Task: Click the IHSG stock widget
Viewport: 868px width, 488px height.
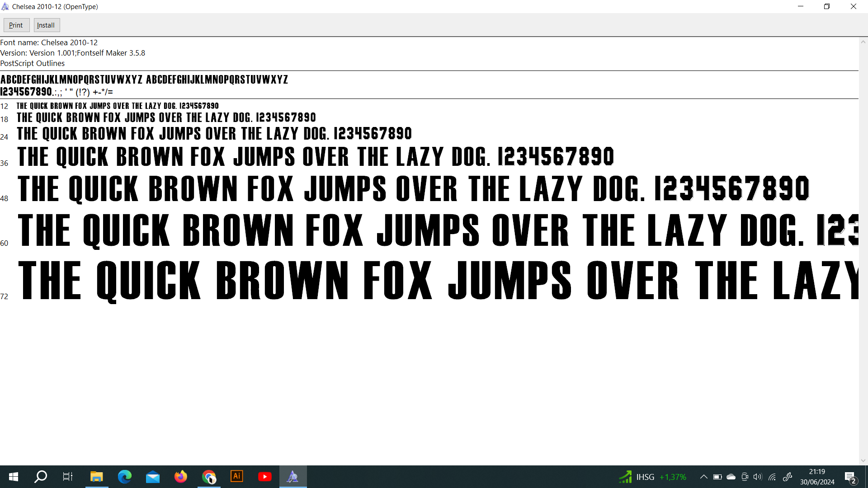Action: coord(653,477)
